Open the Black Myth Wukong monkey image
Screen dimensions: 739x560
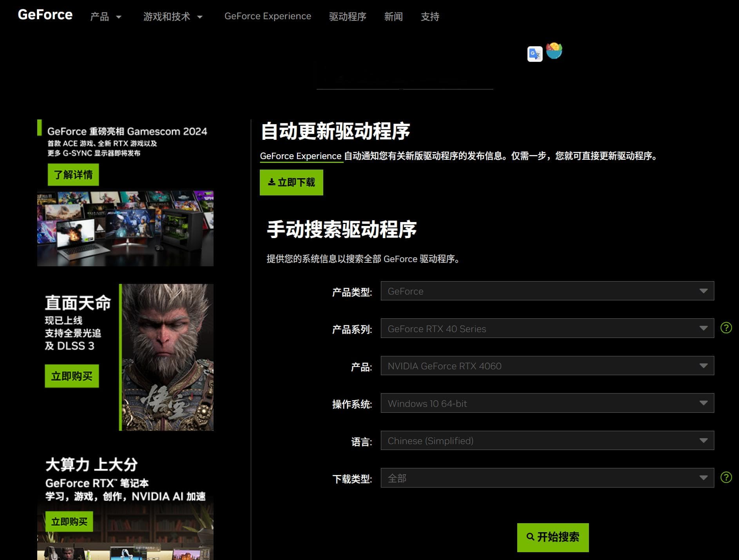point(168,357)
